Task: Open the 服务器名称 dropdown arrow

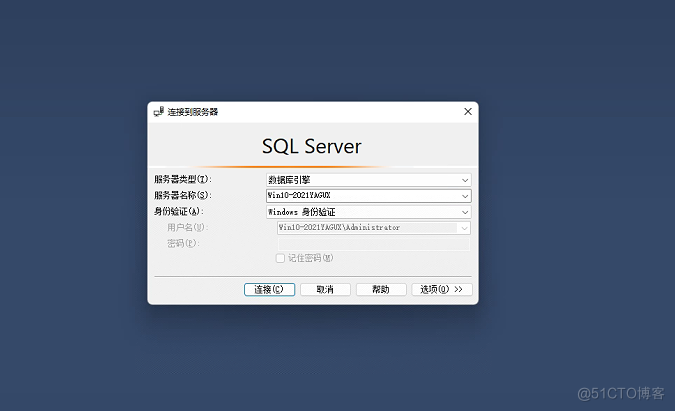Action: click(x=465, y=196)
